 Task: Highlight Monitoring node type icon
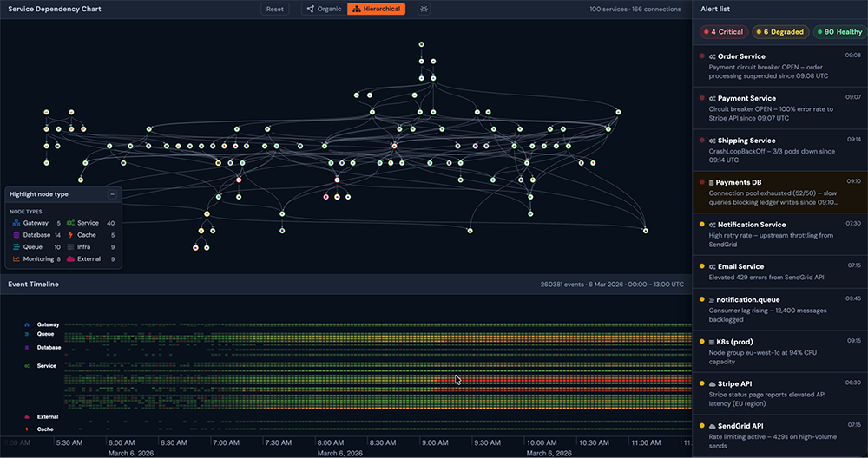[16, 258]
